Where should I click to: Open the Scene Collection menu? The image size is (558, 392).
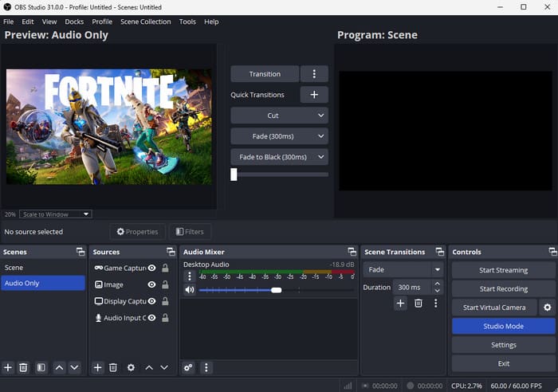(x=146, y=22)
